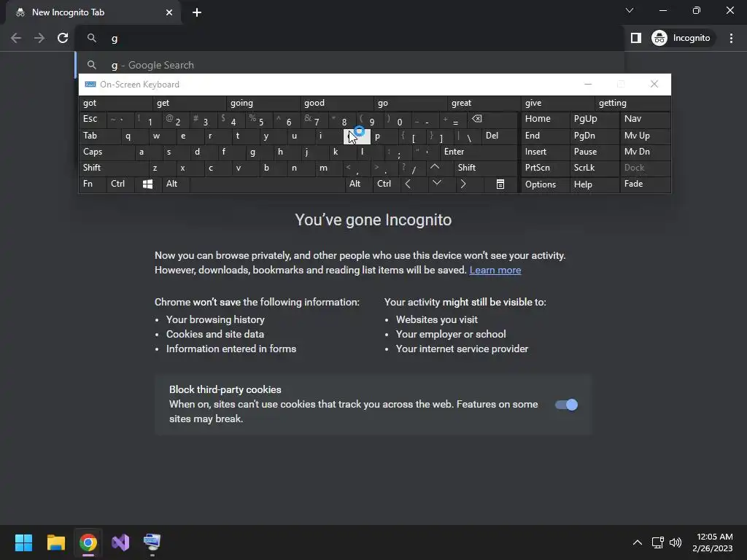Open Windows Start menu
Viewport: 747px width, 560px height.
23,542
